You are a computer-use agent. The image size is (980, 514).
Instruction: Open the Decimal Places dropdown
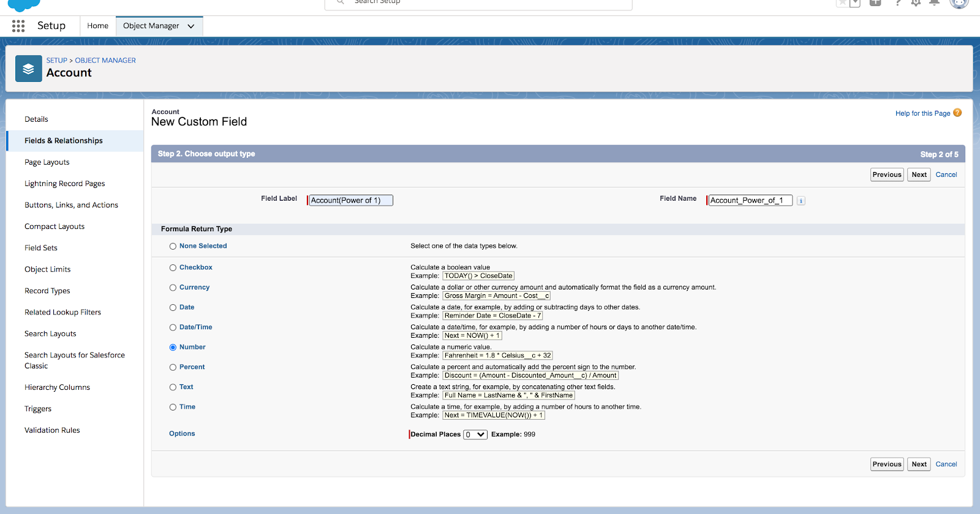[x=475, y=434]
